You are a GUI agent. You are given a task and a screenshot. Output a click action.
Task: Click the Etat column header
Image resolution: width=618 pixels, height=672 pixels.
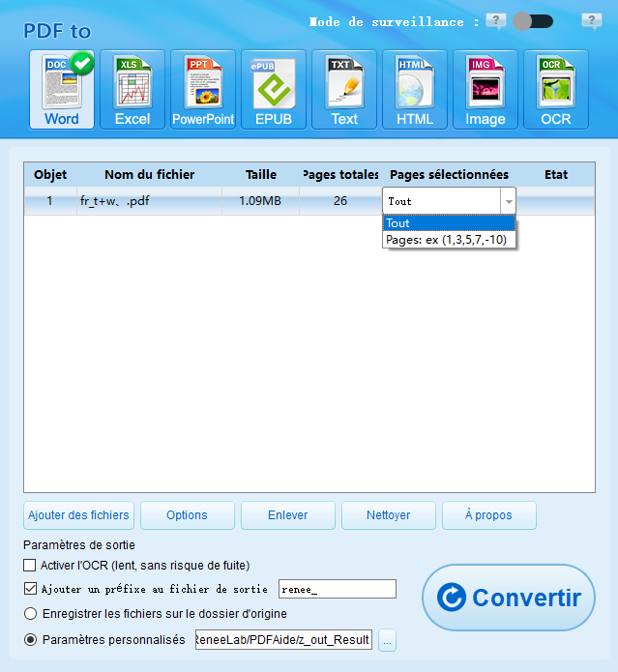pos(556,174)
